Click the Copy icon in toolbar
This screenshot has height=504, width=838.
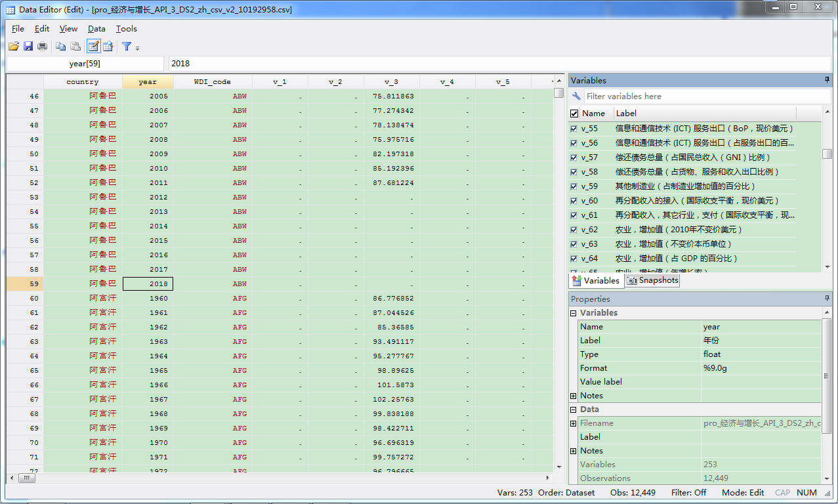[60, 46]
